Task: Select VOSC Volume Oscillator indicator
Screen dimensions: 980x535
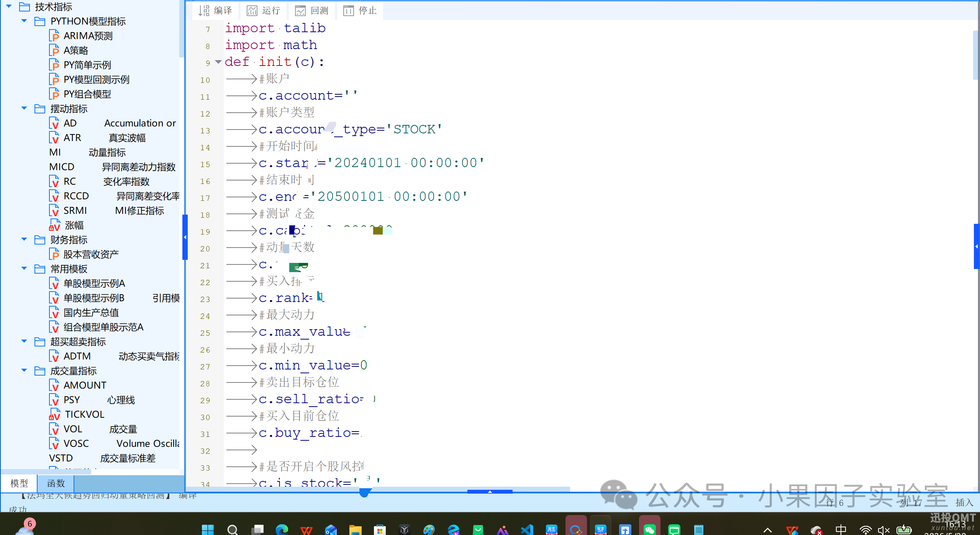Action: coord(115,443)
